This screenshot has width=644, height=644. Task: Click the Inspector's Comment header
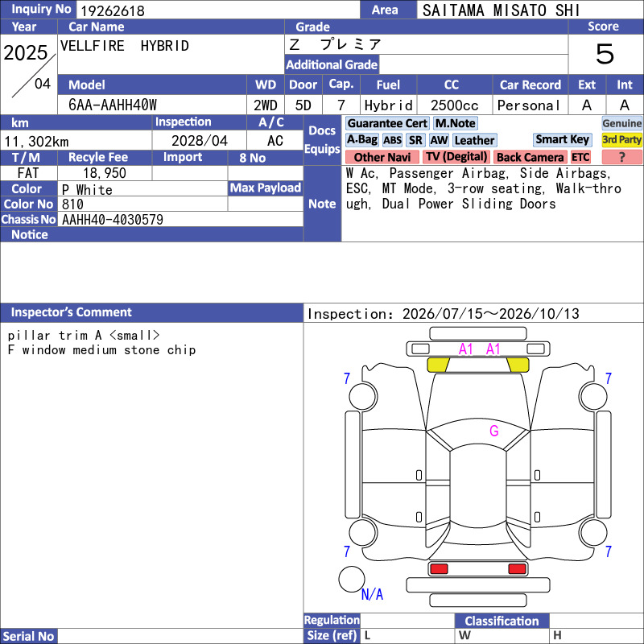pyautogui.click(x=151, y=312)
